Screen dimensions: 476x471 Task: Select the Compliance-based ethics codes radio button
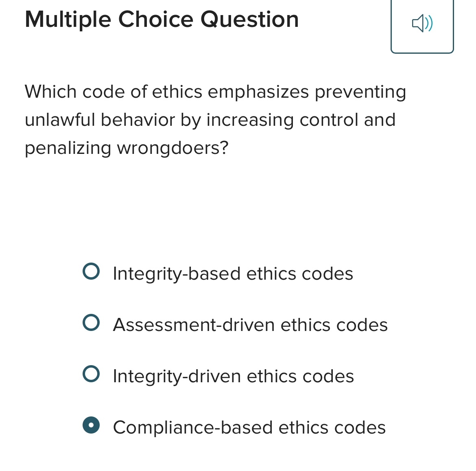coord(91,425)
